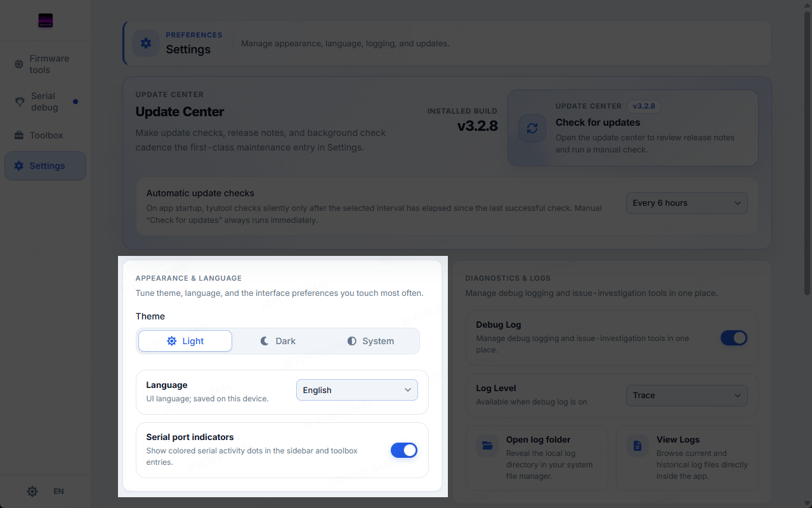This screenshot has width=812, height=508.
Task: Click the v3.2.8 version badge
Action: (x=645, y=106)
